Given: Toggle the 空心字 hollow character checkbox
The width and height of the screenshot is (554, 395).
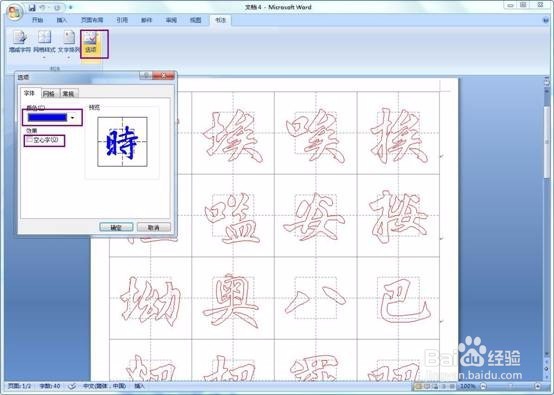Looking at the screenshot, I should 30,140.
